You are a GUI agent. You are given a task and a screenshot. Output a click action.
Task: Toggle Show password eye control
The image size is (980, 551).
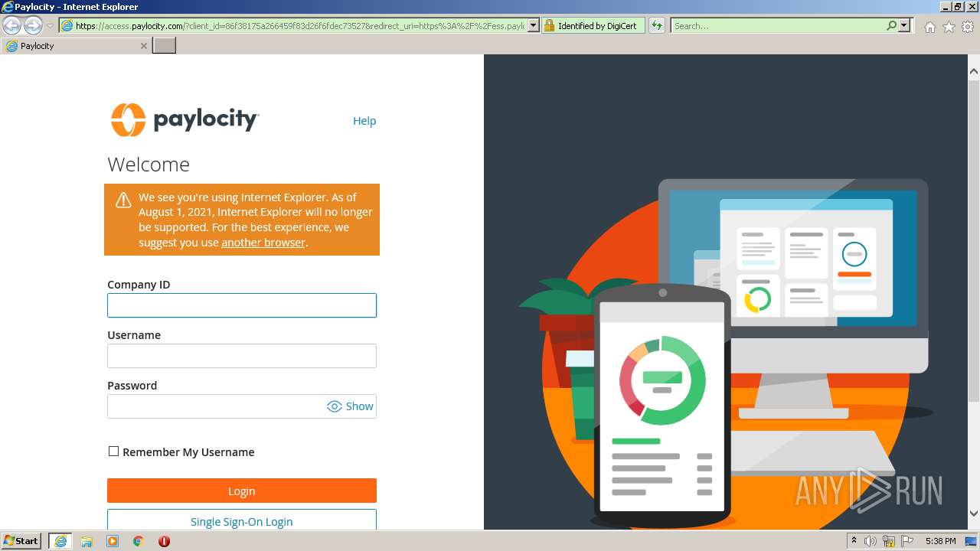point(351,406)
